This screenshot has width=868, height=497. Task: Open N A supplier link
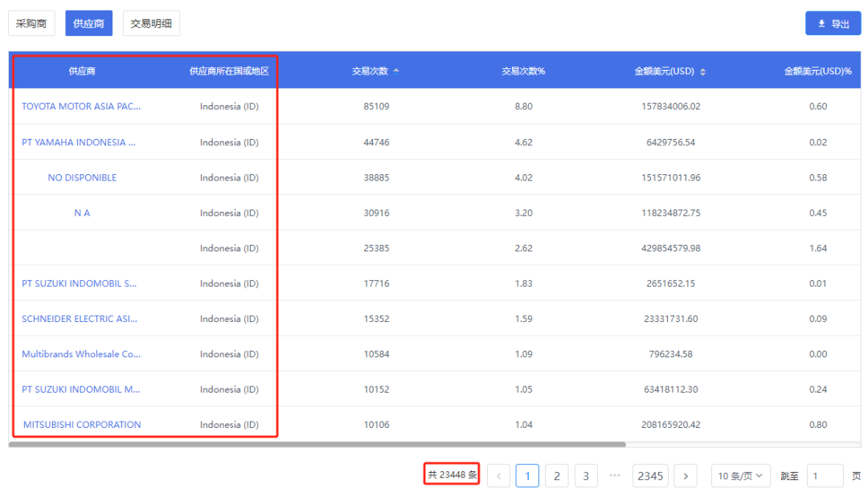click(82, 213)
